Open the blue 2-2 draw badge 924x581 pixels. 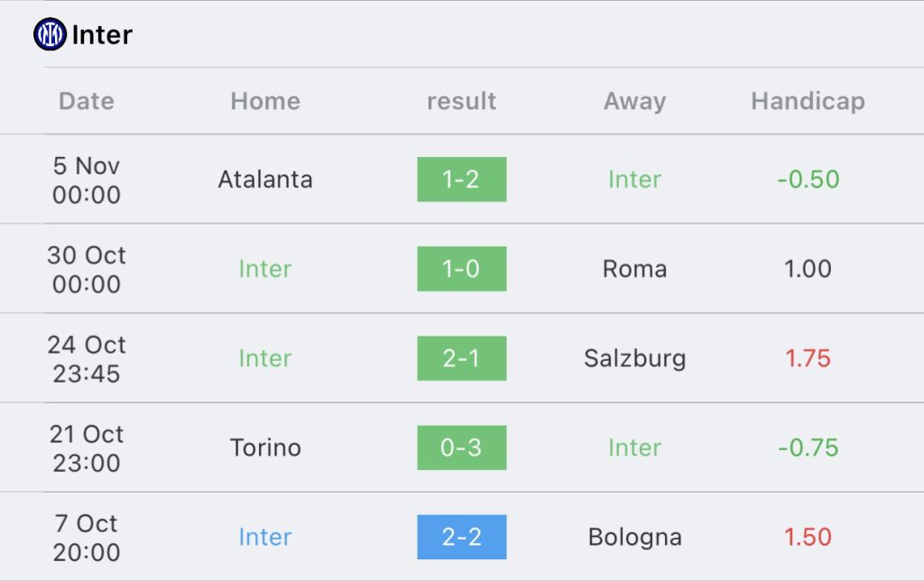(x=461, y=537)
